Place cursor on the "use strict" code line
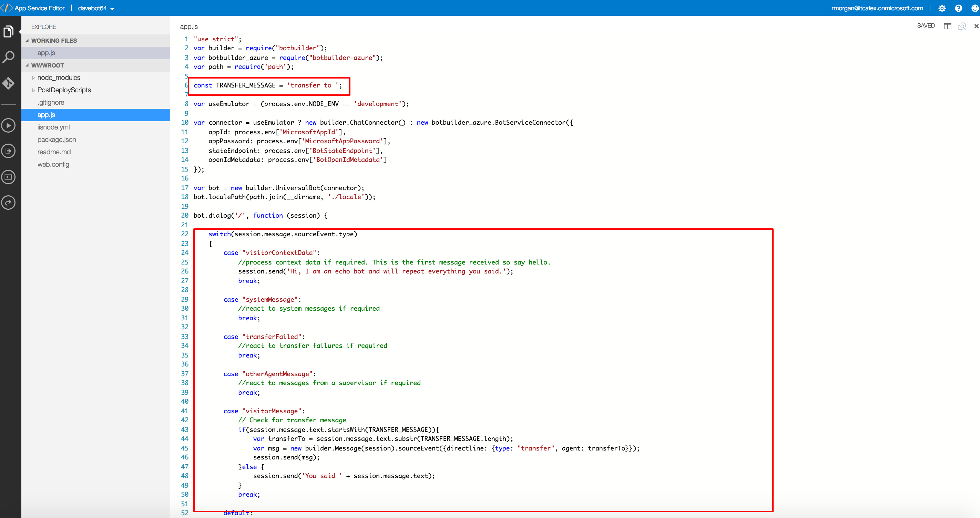This screenshot has width=980, height=518. [x=217, y=39]
